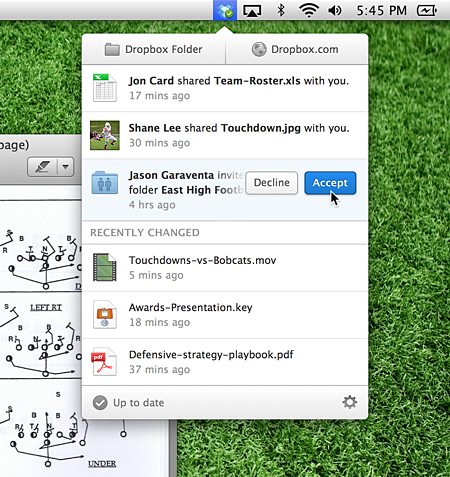Click the AirPlay display icon in menu bar
The height and width of the screenshot is (477, 450).
252,11
